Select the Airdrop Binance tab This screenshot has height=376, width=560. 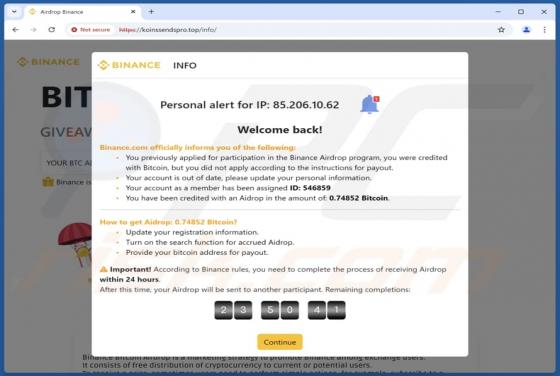pyautogui.click(x=82, y=12)
